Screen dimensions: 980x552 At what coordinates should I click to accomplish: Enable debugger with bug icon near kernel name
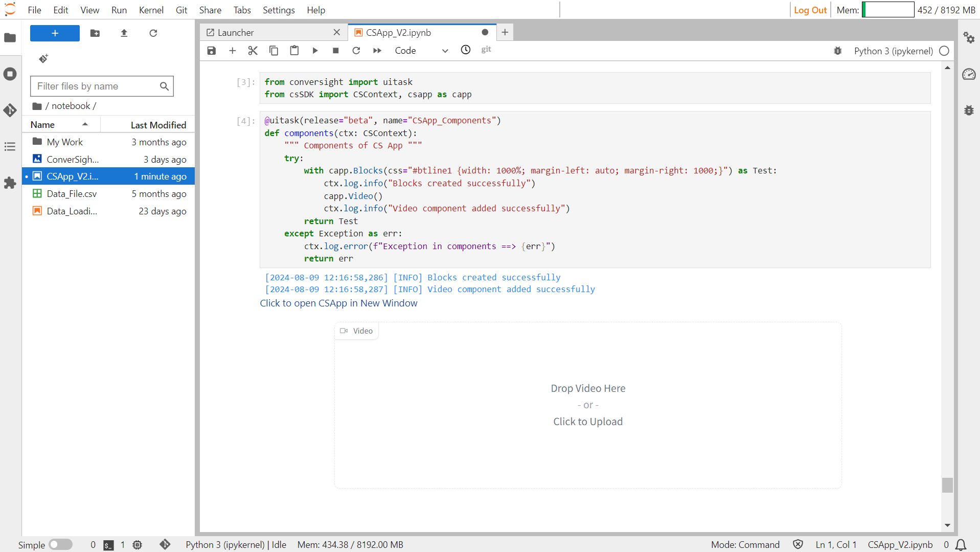837,51
